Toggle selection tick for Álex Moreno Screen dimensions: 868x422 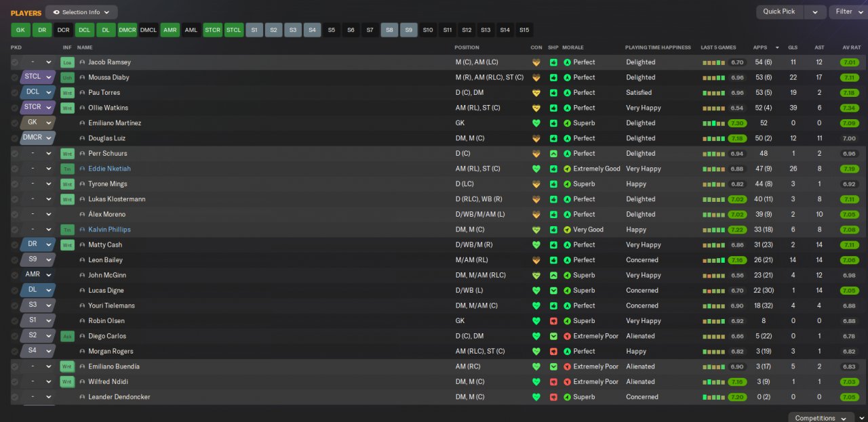tap(15, 214)
